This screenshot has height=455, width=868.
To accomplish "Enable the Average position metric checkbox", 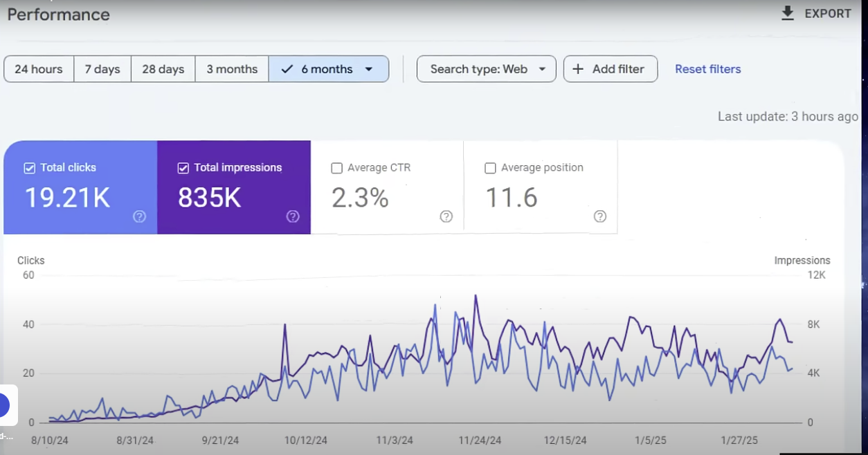I will pyautogui.click(x=490, y=167).
